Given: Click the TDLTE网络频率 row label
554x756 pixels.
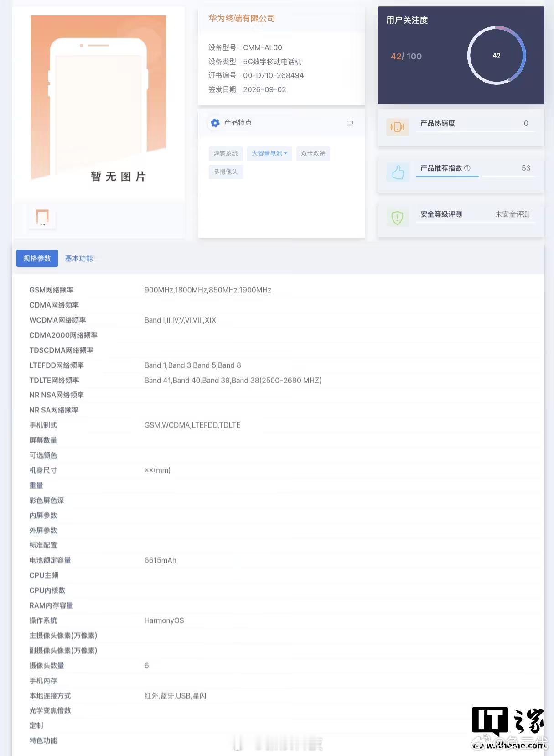Looking at the screenshot, I should 54,380.
